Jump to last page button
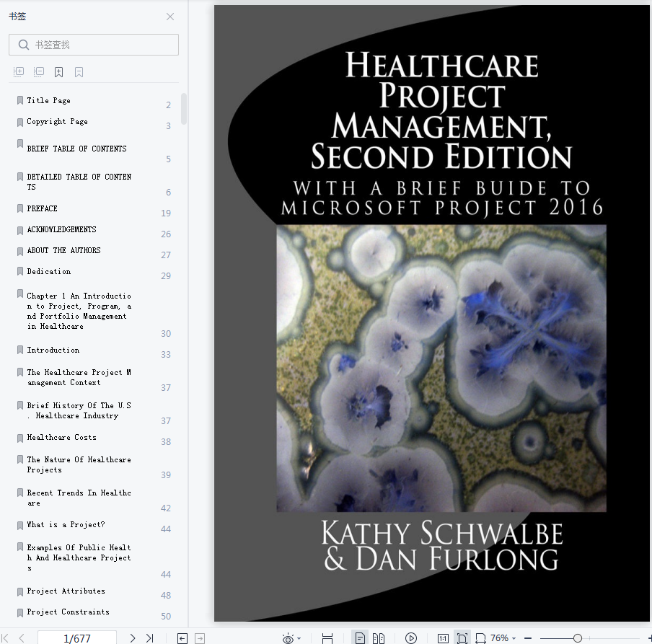The height and width of the screenshot is (644, 652). (x=150, y=638)
